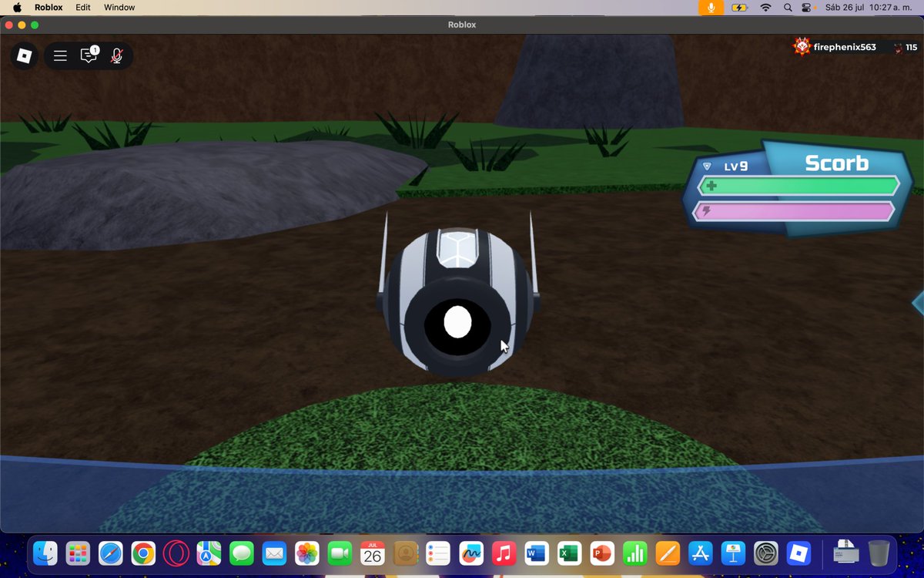Click the firephenix563 player name
The width and height of the screenshot is (924, 578).
click(x=845, y=47)
